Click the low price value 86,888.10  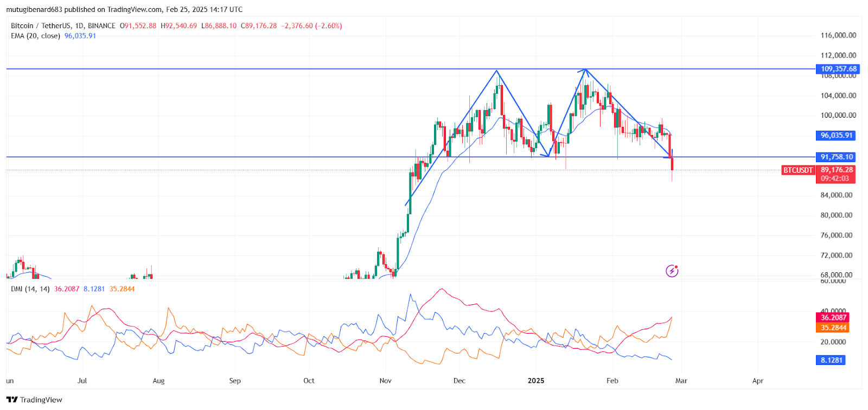[221, 25]
